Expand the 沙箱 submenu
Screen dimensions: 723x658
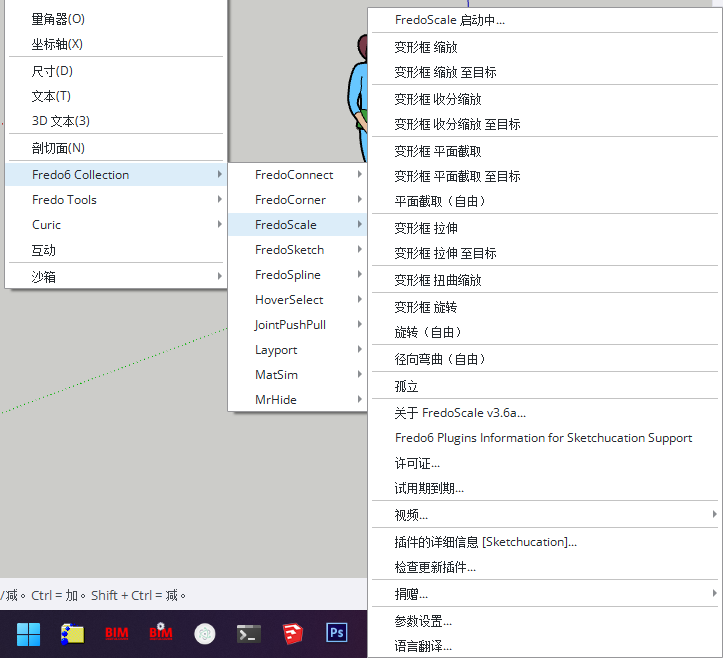coord(115,277)
